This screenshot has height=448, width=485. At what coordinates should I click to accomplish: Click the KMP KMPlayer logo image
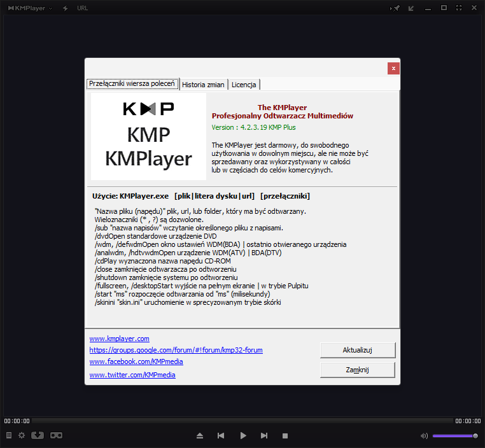(x=148, y=136)
